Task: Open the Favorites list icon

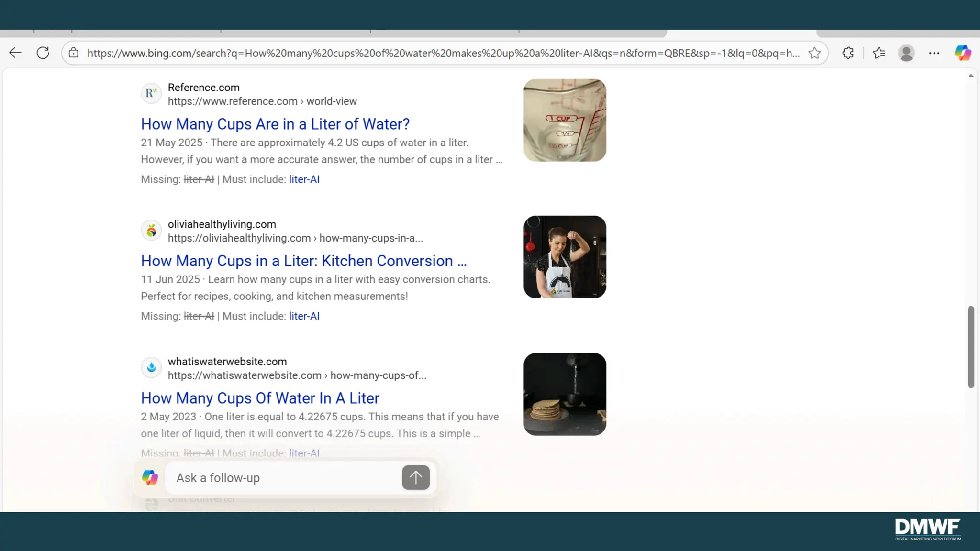Action: coord(879,53)
